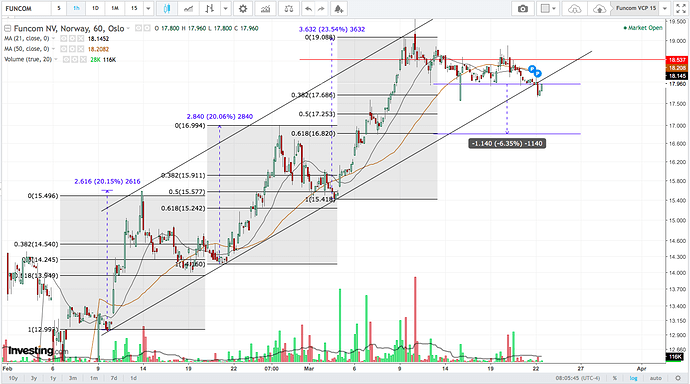Viewport: 690px width, 384px height.
Task: Collapse the Funcom NV legend box
Action: click(7, 29)
